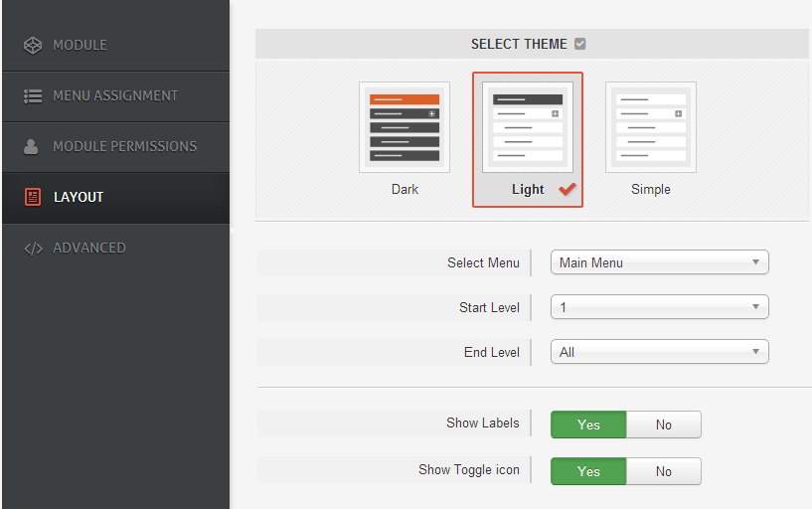Click the Module Permissions user icon
Image resolution: width=812 pixels, height=509 pixels.
tap(32, 146)
